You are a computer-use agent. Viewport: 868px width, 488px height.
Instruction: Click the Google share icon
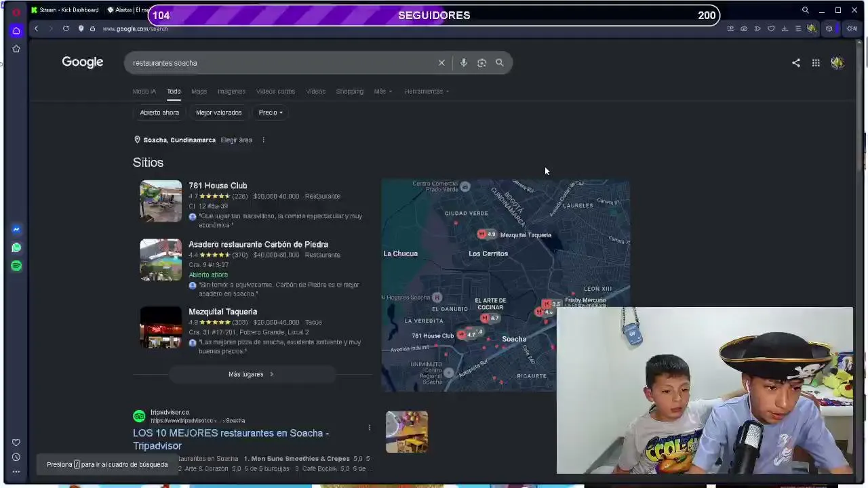[796, 62]
